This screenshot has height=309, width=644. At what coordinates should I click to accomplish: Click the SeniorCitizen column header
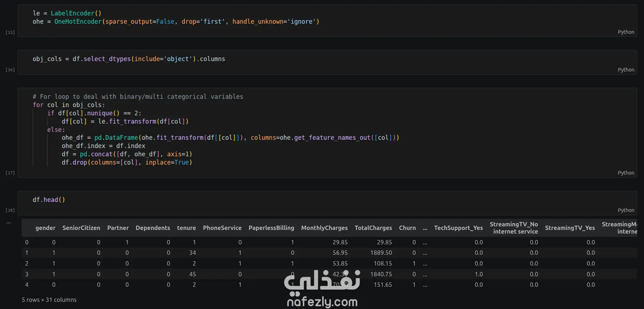(x=81, y=228)
